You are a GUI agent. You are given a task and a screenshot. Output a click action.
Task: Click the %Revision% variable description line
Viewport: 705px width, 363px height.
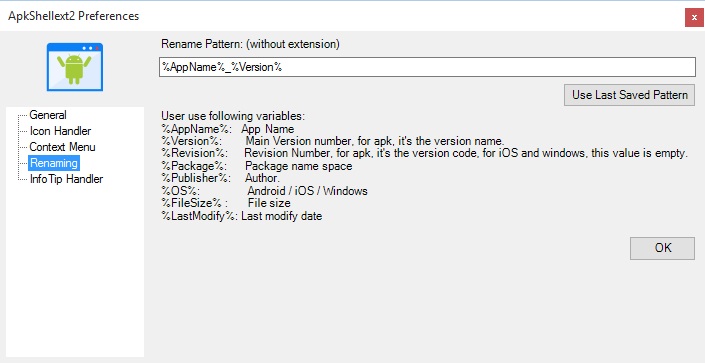(424, 153)
